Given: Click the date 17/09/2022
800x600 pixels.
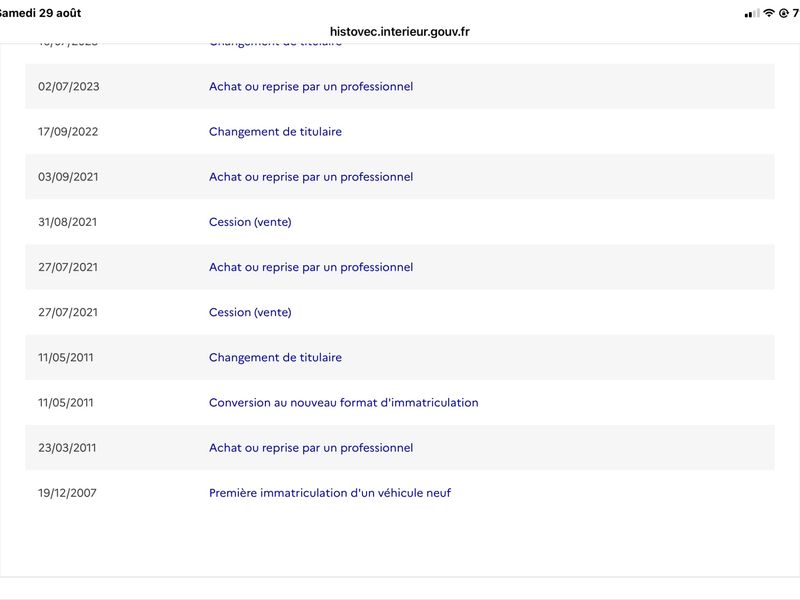Looking at the screenshot, I should tap(68, 132).
